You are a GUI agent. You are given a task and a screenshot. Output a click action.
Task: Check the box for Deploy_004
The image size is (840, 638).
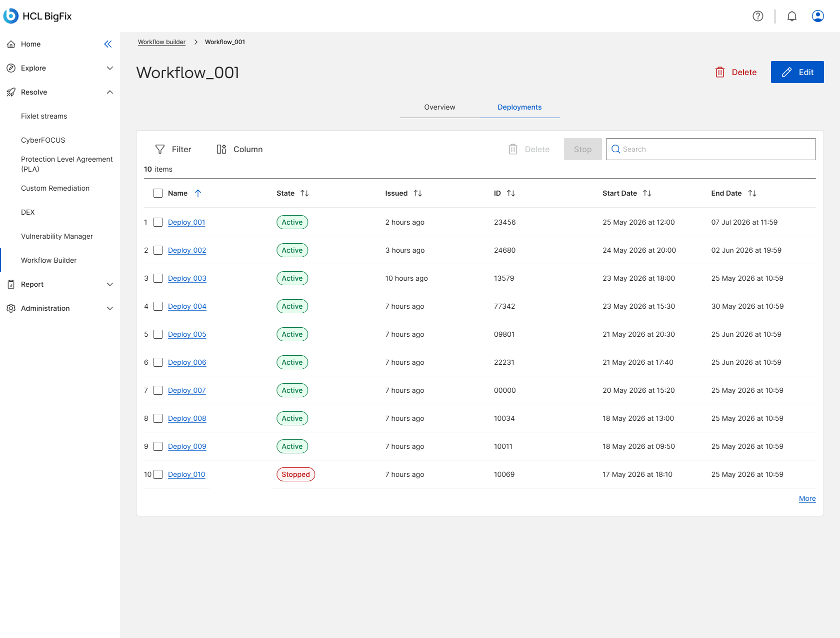(x=158, y=306)
